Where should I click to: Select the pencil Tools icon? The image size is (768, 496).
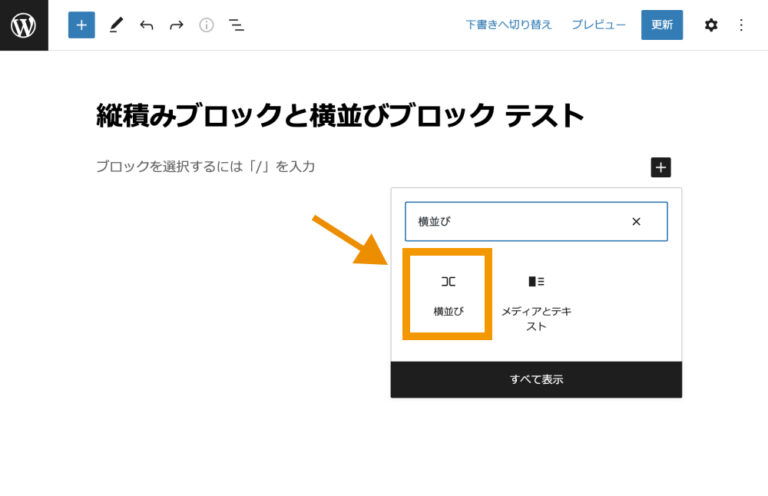point(116,25)
